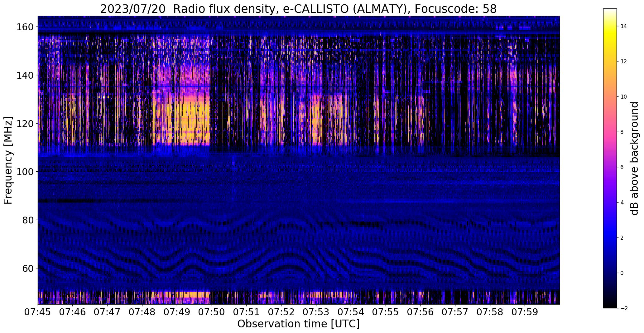The width and height of the screenshot is (644, 333).
Task: Click the 80 frequency tick label
Action: [28, 220]
